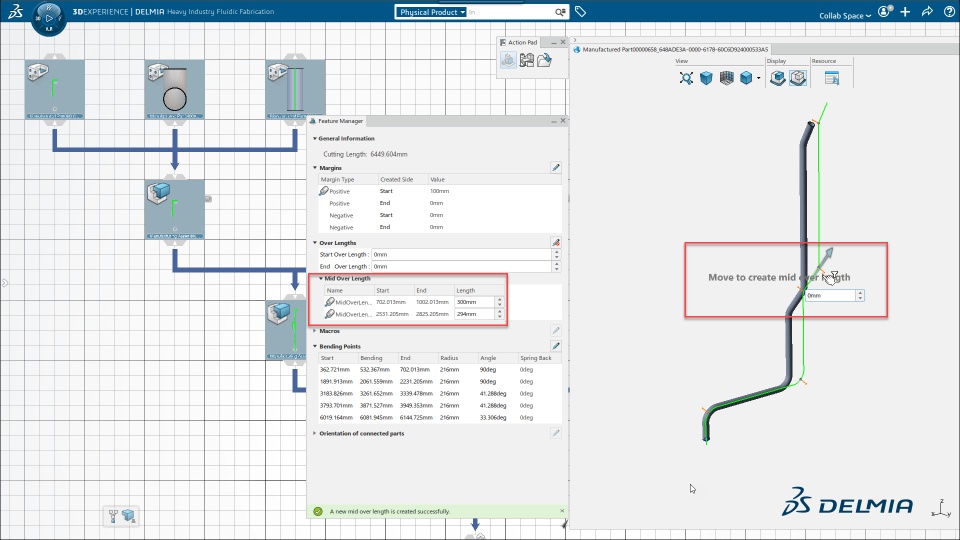Click Start Over Length stepper arrows
960x540 pixels.
coord(557,254)
